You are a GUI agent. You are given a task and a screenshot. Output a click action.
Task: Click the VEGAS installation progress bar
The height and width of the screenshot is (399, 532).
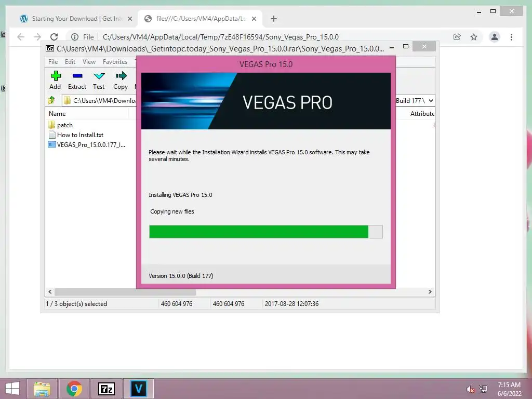click(x=266, y=232)
